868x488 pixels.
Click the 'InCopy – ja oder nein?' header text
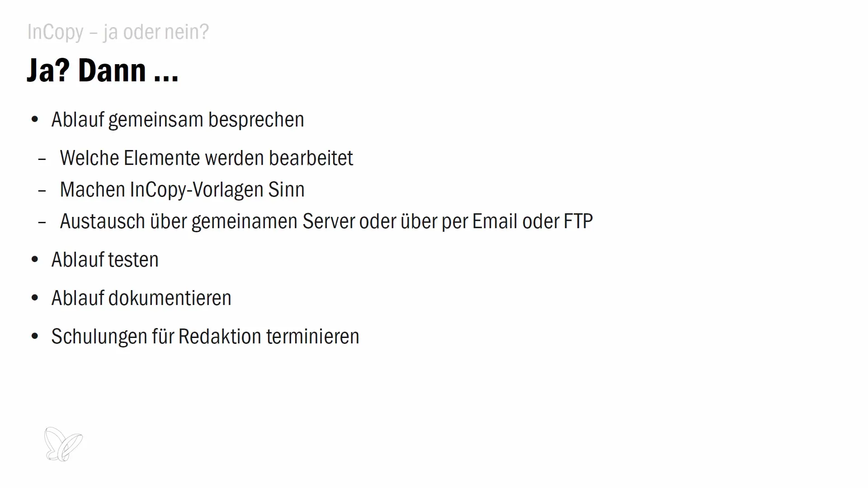tap(118, 32)
